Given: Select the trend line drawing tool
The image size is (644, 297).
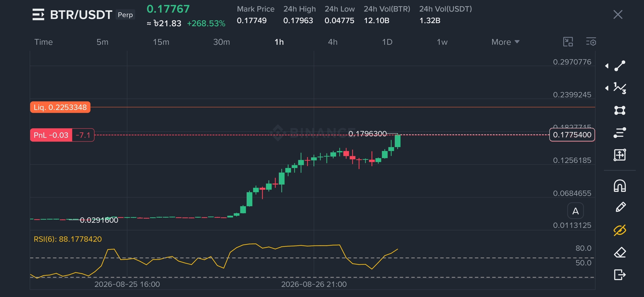Looking at the screenshot, I should pos(620,66).
